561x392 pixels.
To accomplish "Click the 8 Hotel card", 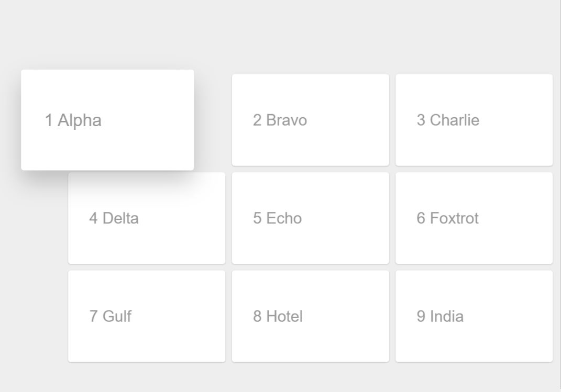I will click(310, 316).
